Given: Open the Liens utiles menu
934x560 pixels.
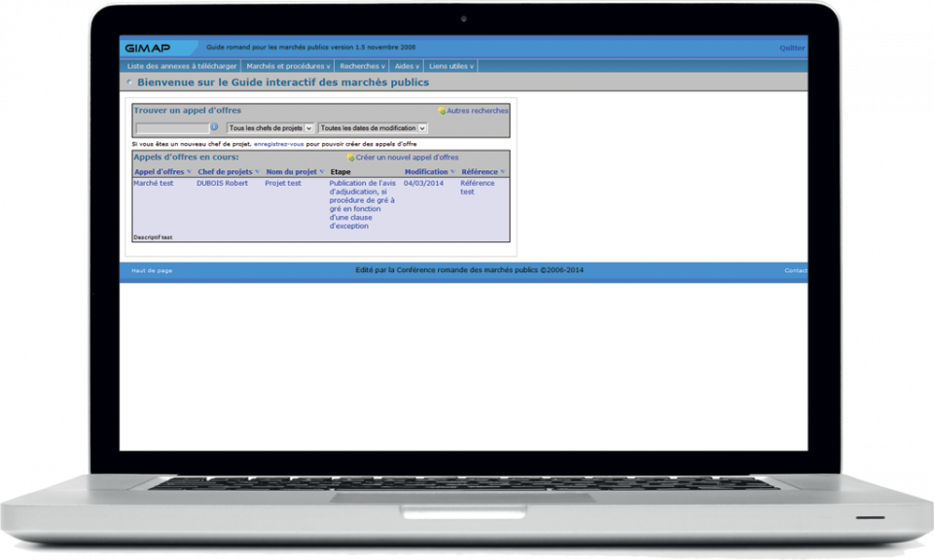Looking at the screenshot, I should click(451, 66).
